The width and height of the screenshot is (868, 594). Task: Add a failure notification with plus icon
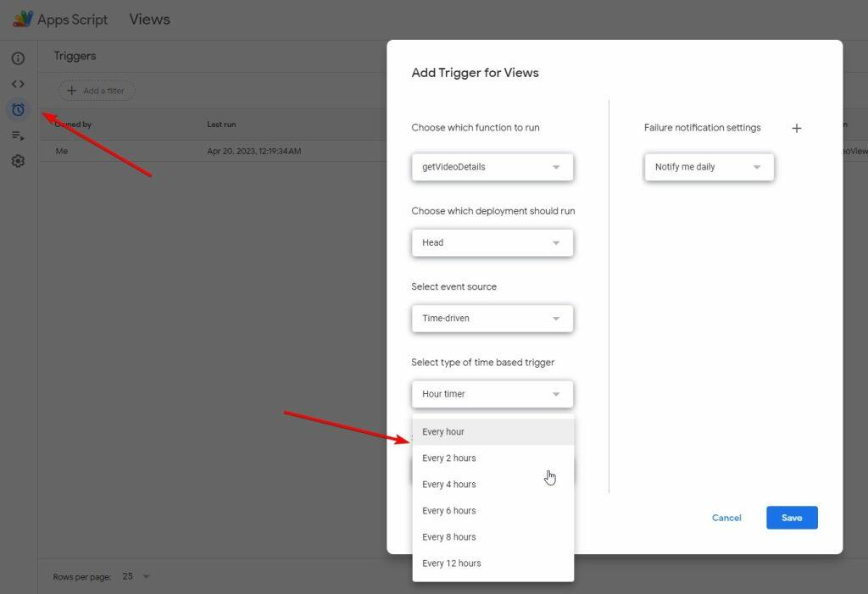click(x=797, y=128)
